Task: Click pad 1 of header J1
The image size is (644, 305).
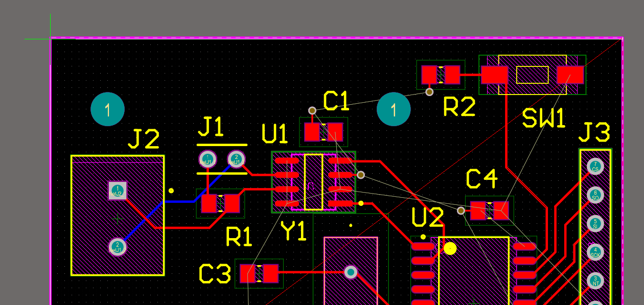Action: 208,159
